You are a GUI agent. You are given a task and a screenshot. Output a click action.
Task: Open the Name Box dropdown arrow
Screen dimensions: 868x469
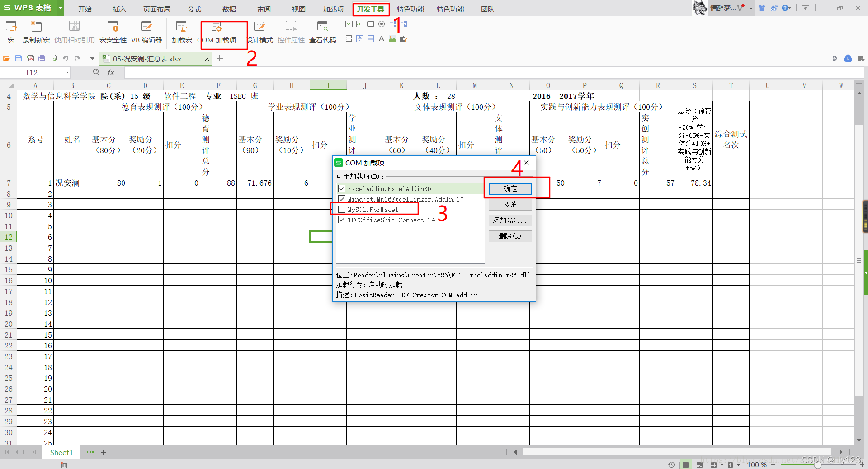click(x=67, y=73)
